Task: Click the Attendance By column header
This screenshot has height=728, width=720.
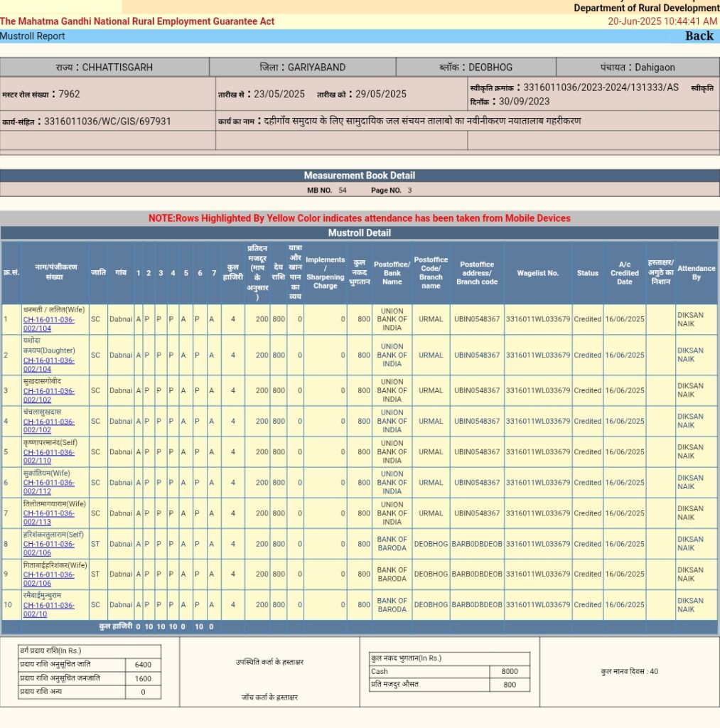Action: click(x=696, y=273)
